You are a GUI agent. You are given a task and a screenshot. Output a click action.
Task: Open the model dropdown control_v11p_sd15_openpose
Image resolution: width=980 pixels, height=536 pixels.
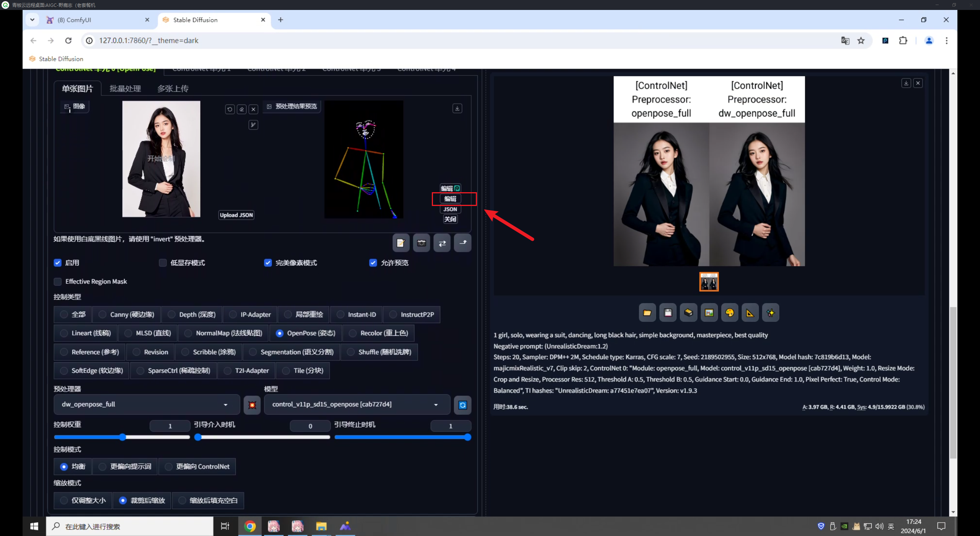(x=356, y=404)
